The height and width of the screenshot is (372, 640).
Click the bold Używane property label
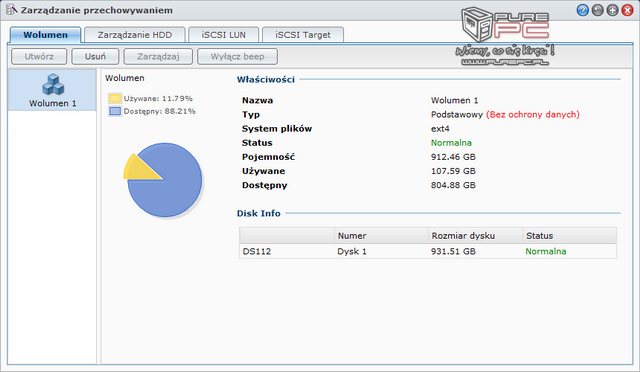[x=263, y=171]
